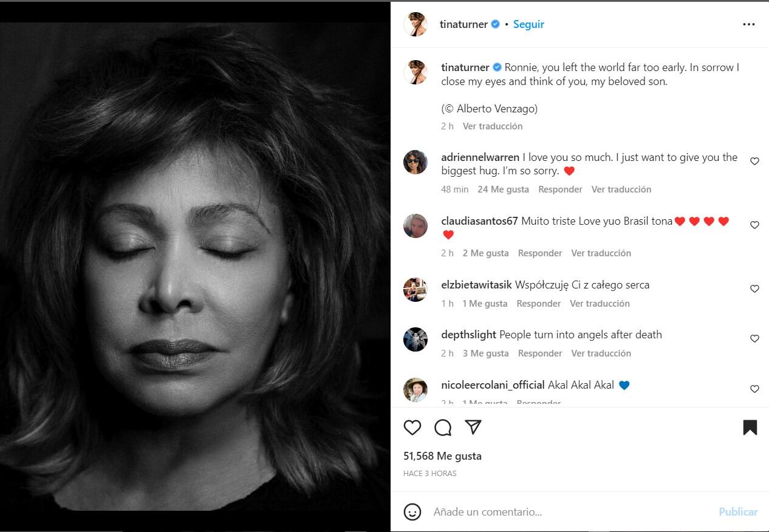
Task: Click Responder on adriennelwarren's comment
Action: [560, 189]
